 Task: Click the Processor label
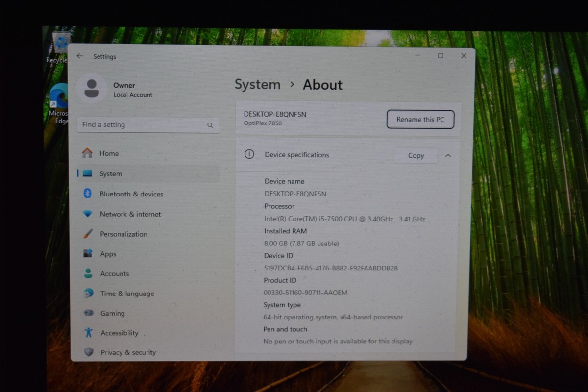279,206
